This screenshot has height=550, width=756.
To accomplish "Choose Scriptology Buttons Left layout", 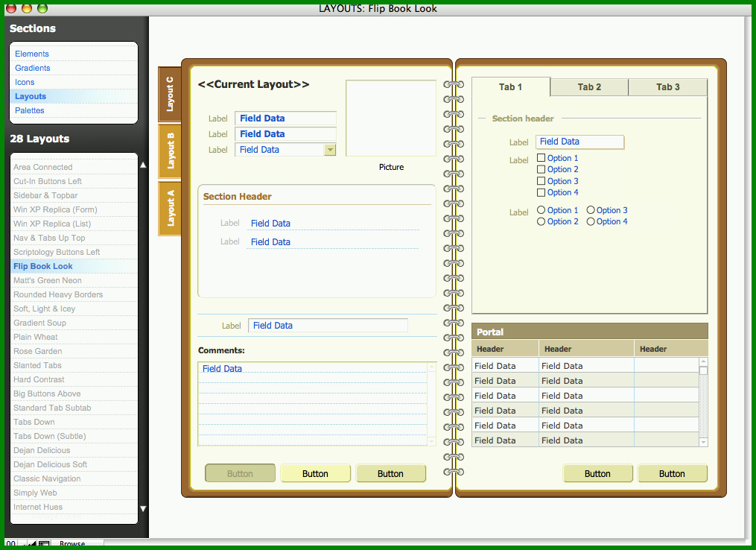I will [x=74, y=252].
